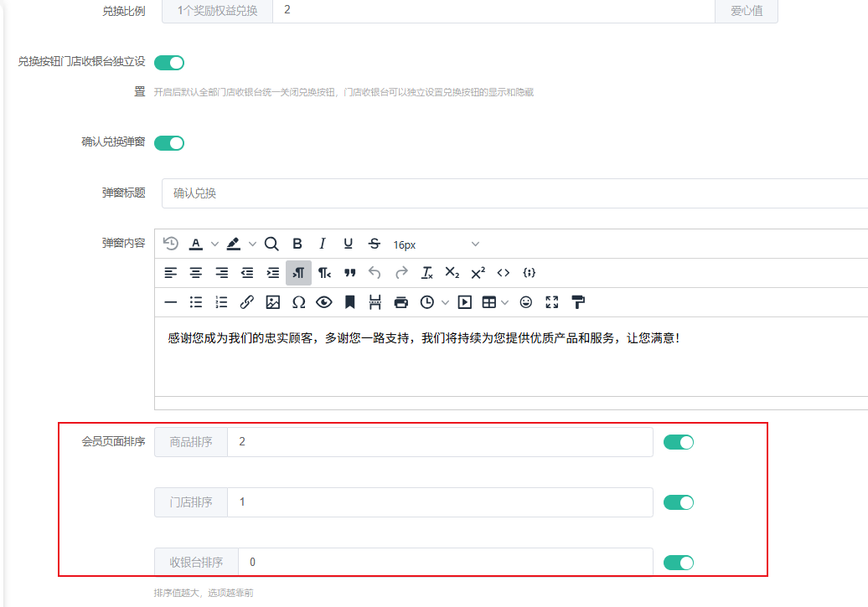This screenshot has height=607, width=868.
Task: Open source code view
Action: [504, 273]
